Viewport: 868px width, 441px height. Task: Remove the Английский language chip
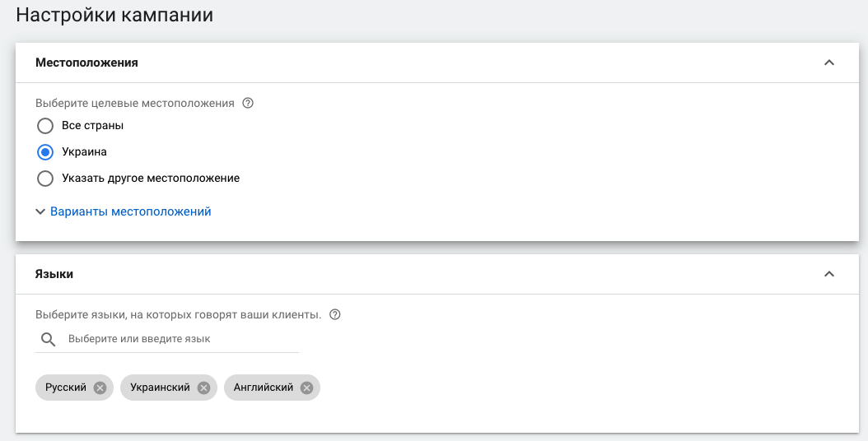coord(306,388)
